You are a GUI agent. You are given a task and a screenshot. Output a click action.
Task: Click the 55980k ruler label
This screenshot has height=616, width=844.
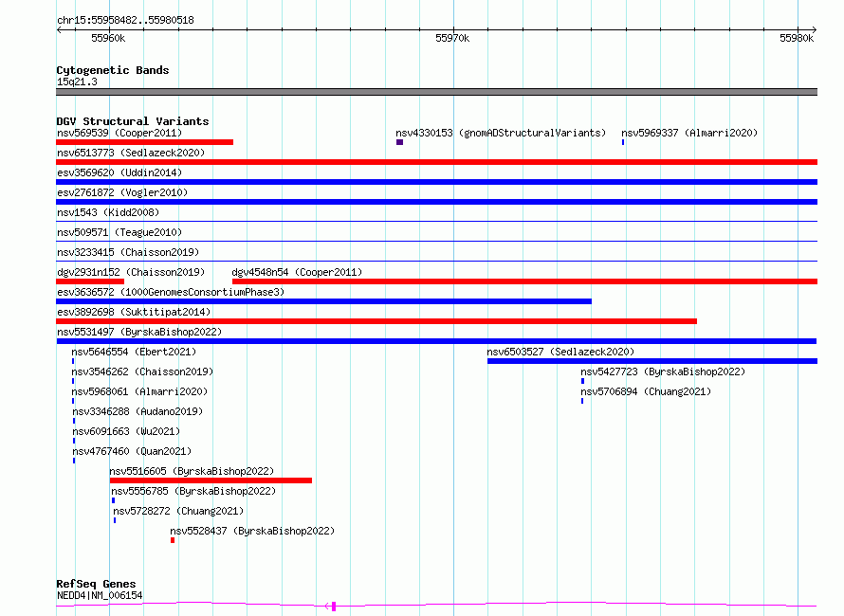coord(797,38)
